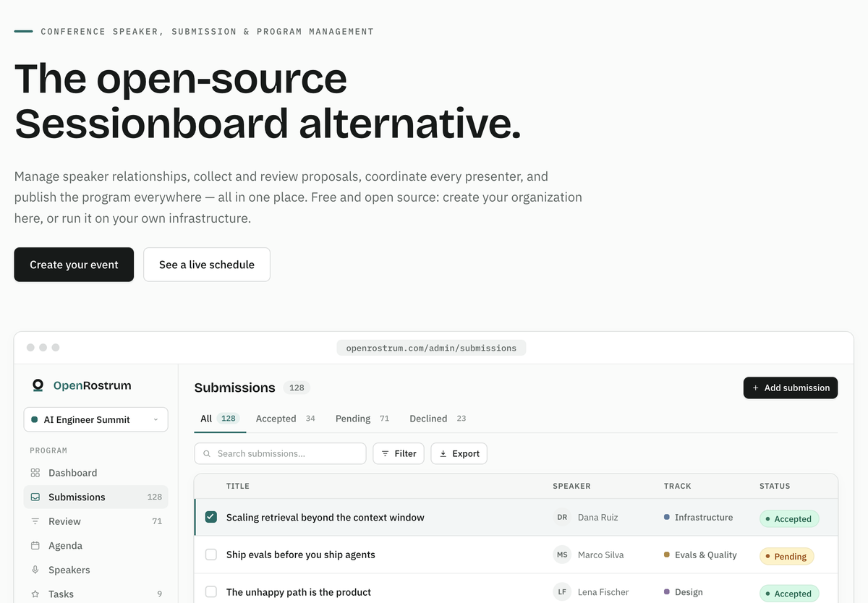Image resolution: width=868 pixels, height=603 pixels.
Task: Click the openrostrum.com address bar
Action: [x=431, y=348]
